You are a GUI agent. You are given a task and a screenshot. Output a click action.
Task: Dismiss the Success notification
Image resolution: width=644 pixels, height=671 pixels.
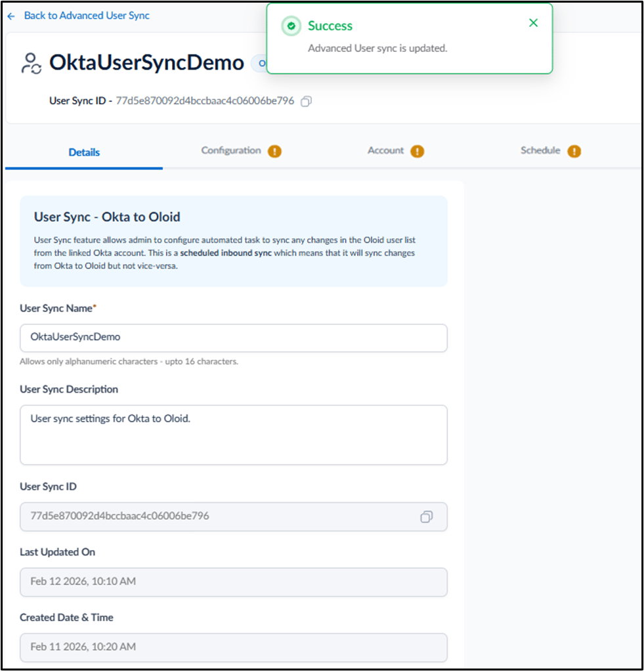[533, 23]
